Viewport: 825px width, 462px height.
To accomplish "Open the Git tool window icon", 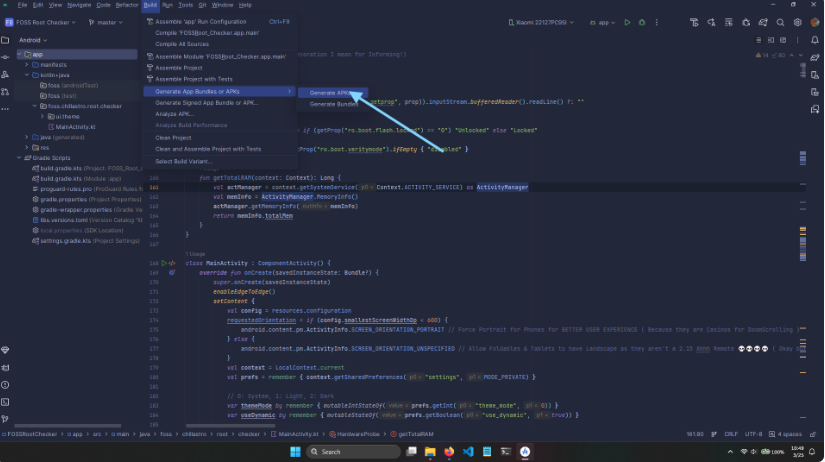I will [5, 419].
